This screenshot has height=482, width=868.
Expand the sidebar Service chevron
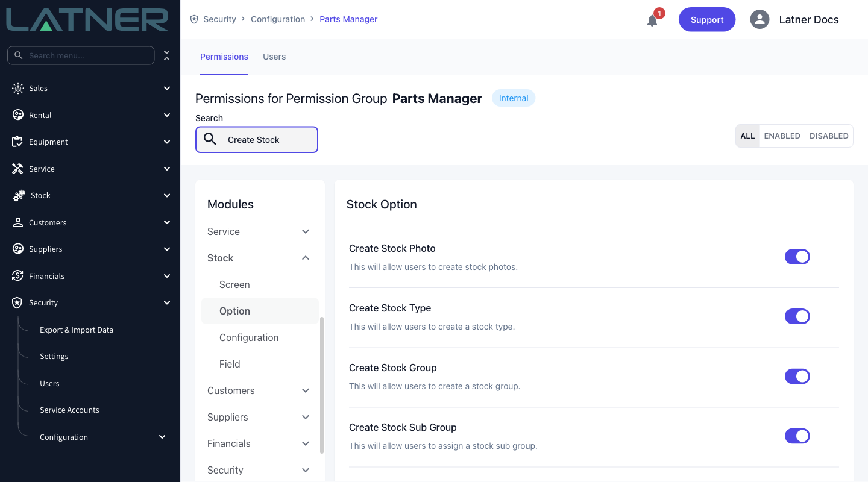(x=167, y=169)
